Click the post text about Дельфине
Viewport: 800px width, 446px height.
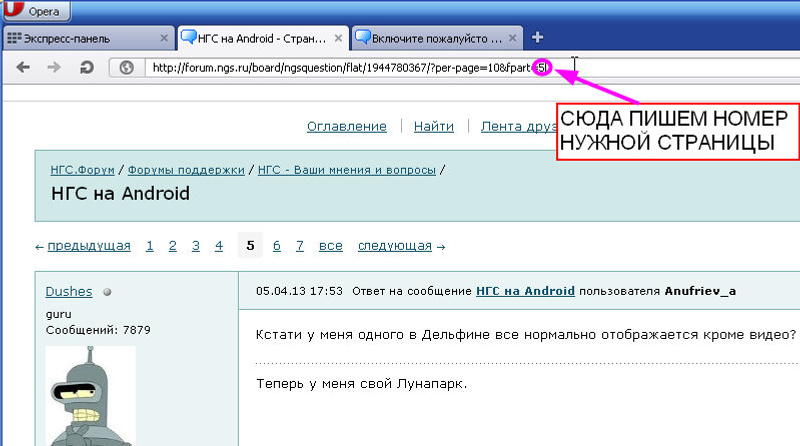click(x=526, y=335)
